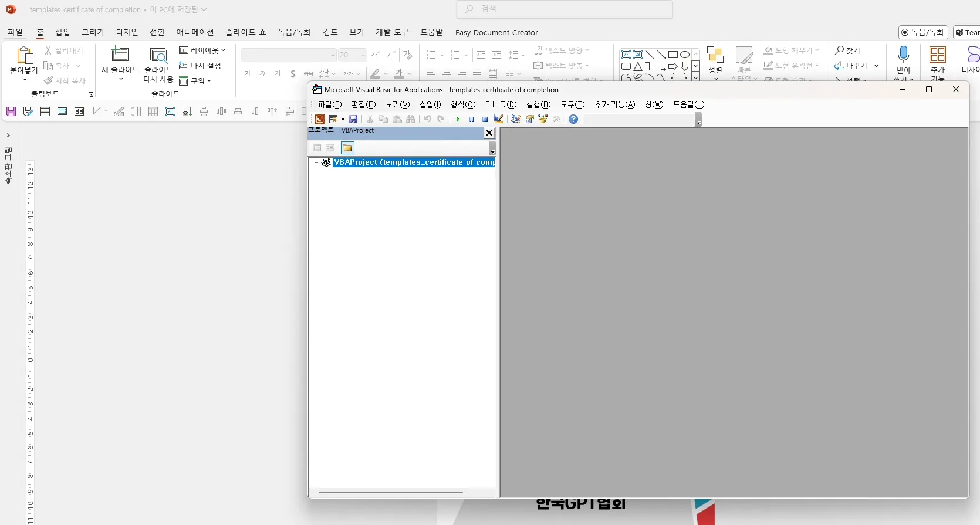Toggle Folders view in the Project panel
This screenshot has height=525, width=980.
[347, 148]
